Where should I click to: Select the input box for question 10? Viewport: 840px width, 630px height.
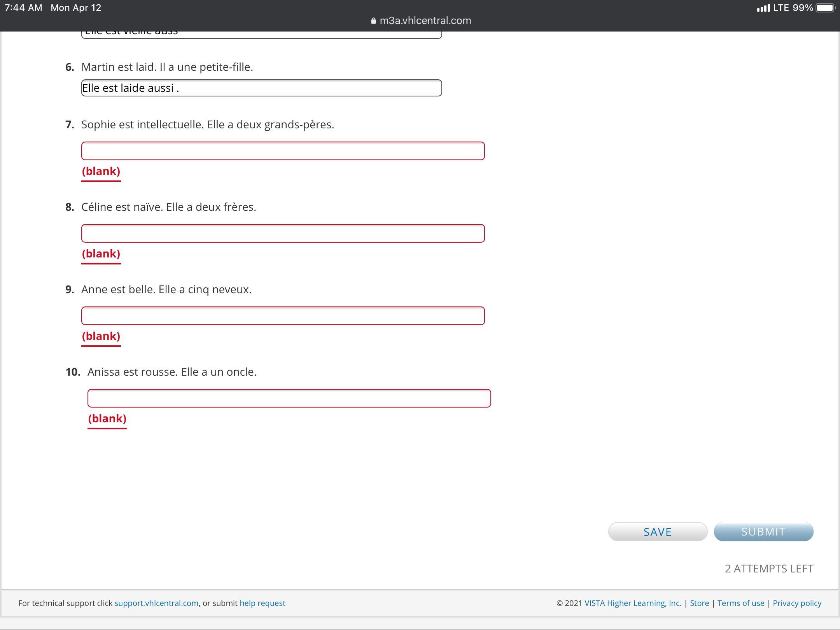coord(289,398)
